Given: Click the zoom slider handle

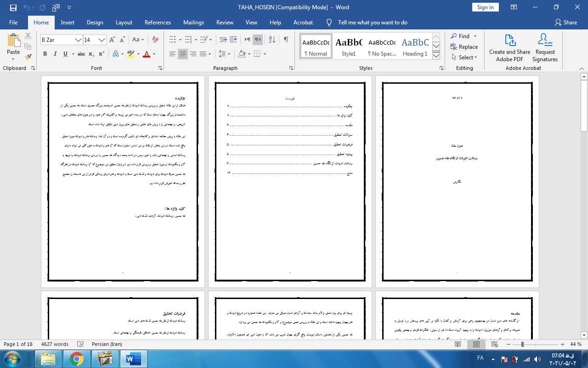Looking at the screenshot, I should (522, 345).
